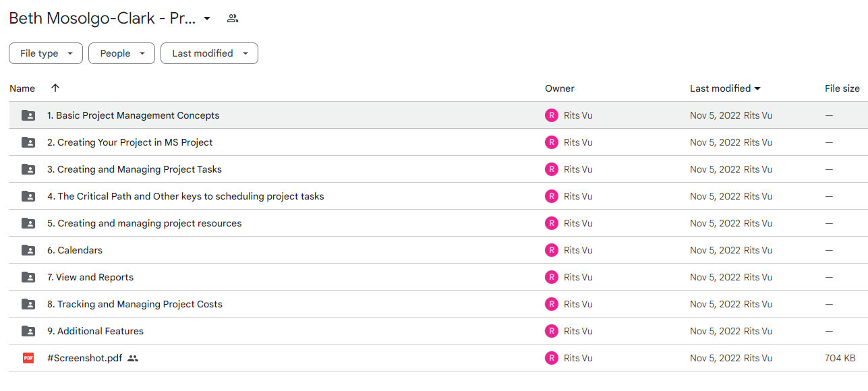Select the Creating Your Project in MS Project folder
868x391 pixels.
click(x=438, y=142)
